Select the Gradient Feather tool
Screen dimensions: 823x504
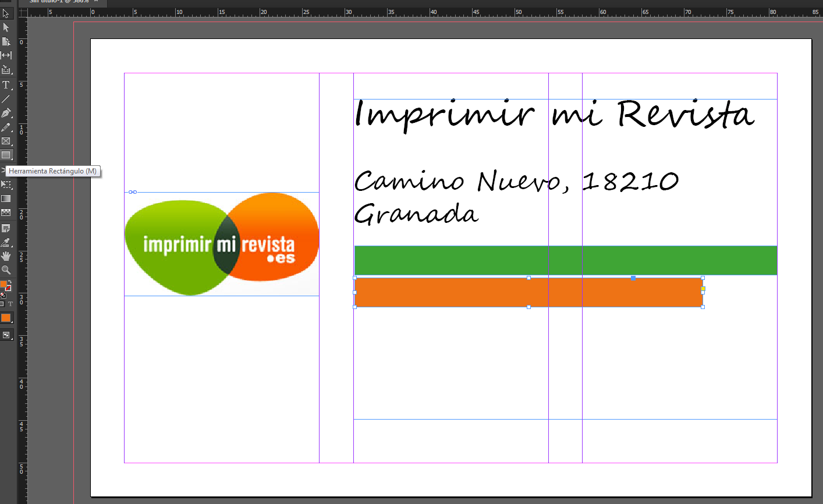point(6,212)
